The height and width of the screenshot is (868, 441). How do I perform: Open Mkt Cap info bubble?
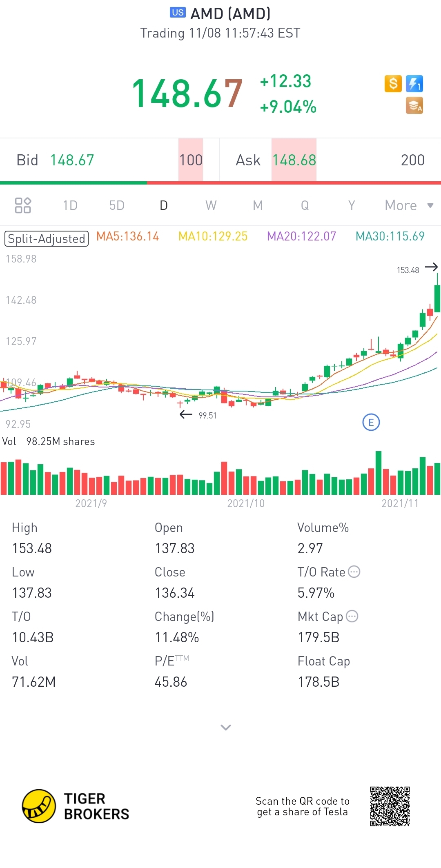point(352,616)
